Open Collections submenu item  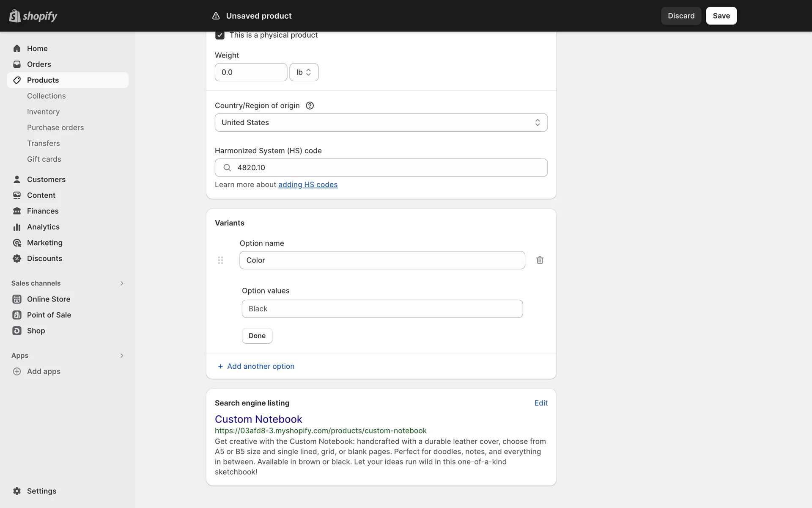tap(46, 96)
